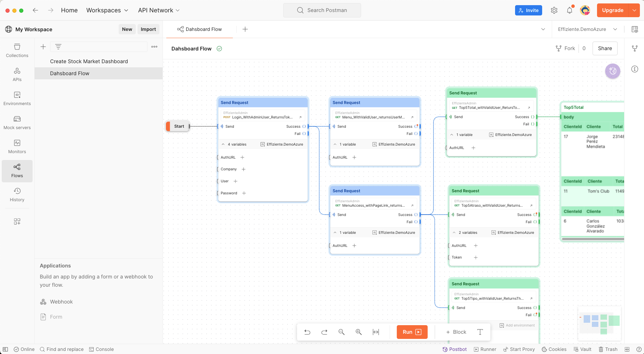Open a new tab with plus
This screenshot has height=354, width=644.
point(245,29)
